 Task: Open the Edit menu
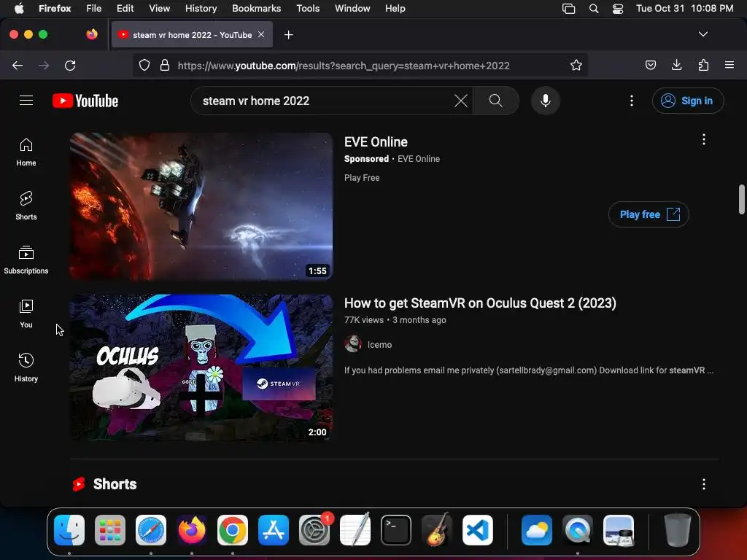(125, 9)
